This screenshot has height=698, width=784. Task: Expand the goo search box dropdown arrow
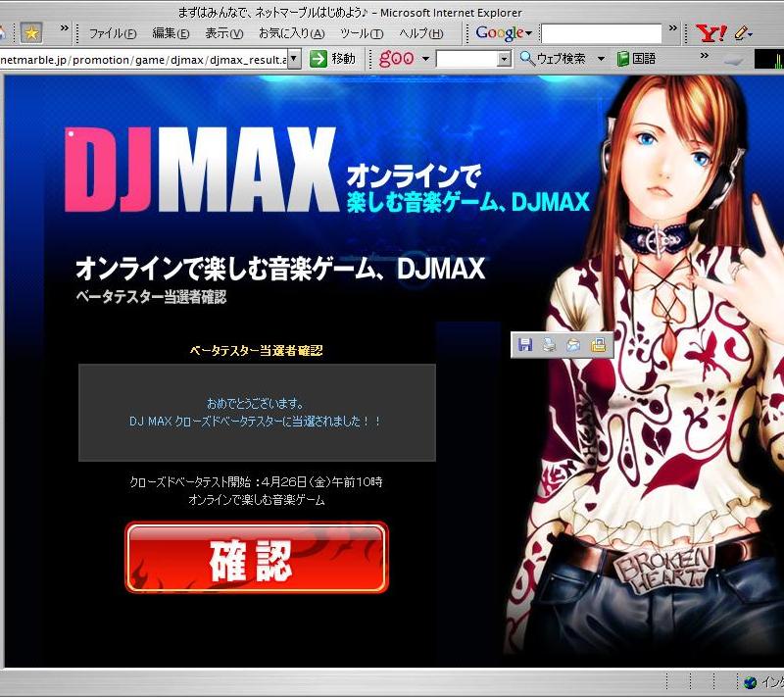(505, 60)
